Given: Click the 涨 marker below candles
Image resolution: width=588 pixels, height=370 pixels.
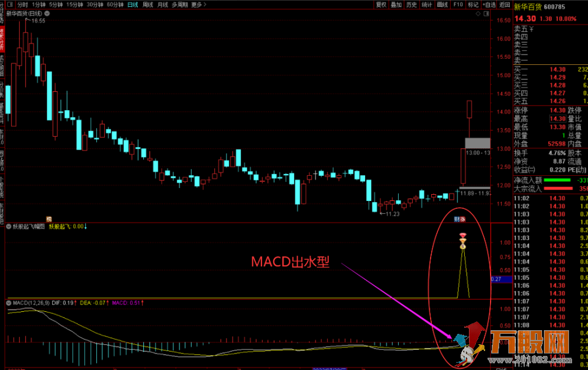Looking at the screenshot, I should pyautogui.click(x=463, y=219).
